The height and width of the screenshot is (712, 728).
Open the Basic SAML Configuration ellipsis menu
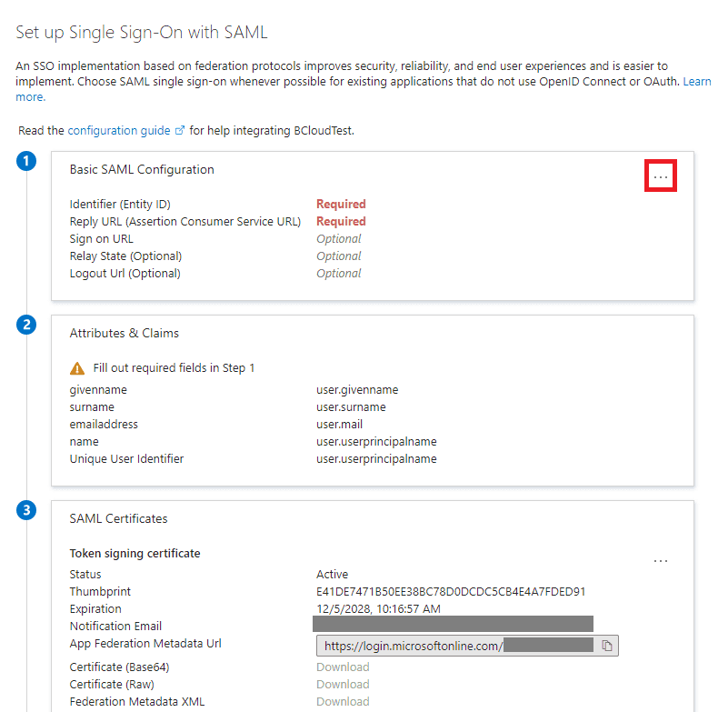click(x=660, y=176)
